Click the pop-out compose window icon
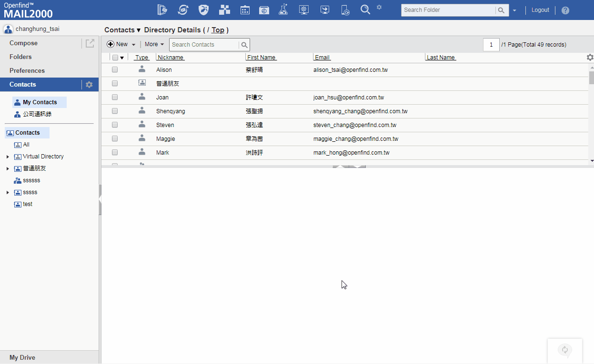 point(90,43)
